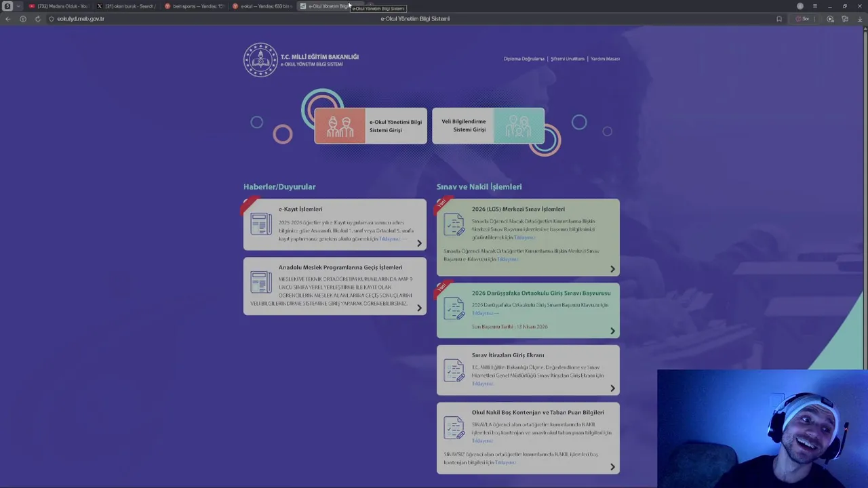Open the Şifremi Unuttum link

pyautogui.click(x=567, y=59)
